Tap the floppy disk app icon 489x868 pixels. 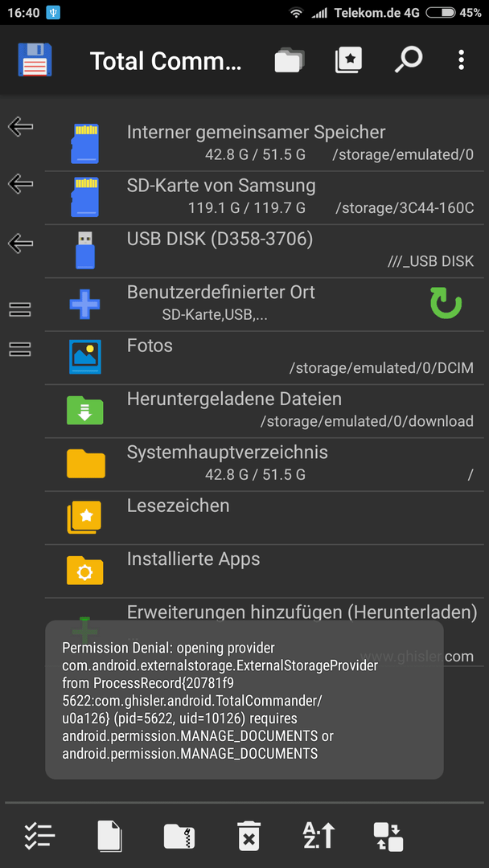click(x=35, y=59)
